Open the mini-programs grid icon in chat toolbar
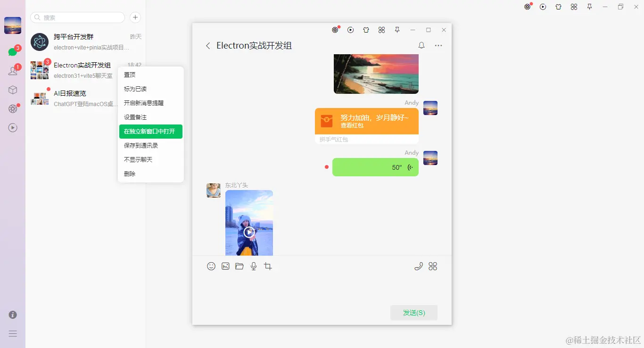The height and width of the screenshot is (348, 644). coord(433,266)
